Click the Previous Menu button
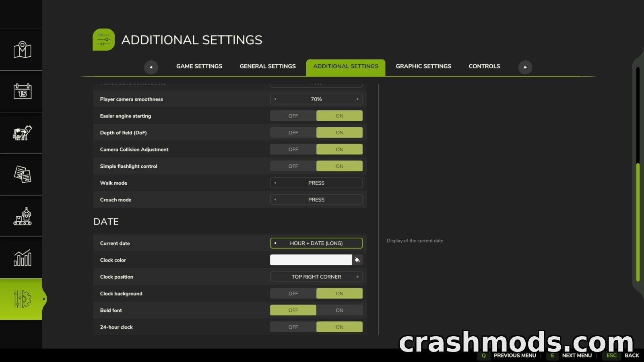Screen dimensions: 644x362 click(x=508, y=356)
